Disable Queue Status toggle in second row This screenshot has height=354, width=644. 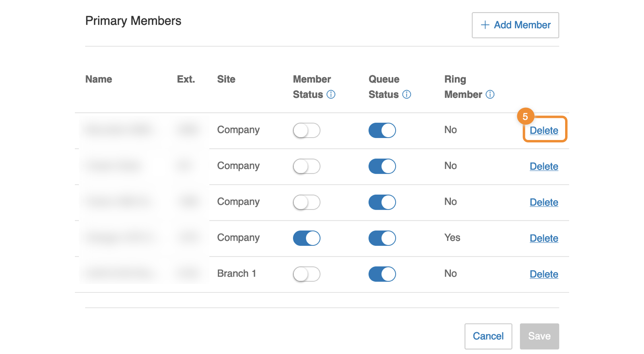coord(382,166)
